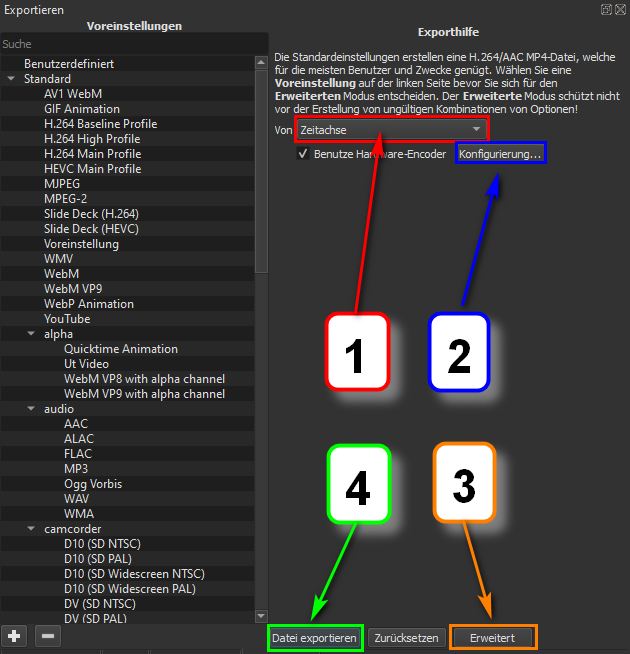Click the Zurücksetzen button
This screenshot has width=630, height=654.
pos(405,637)
